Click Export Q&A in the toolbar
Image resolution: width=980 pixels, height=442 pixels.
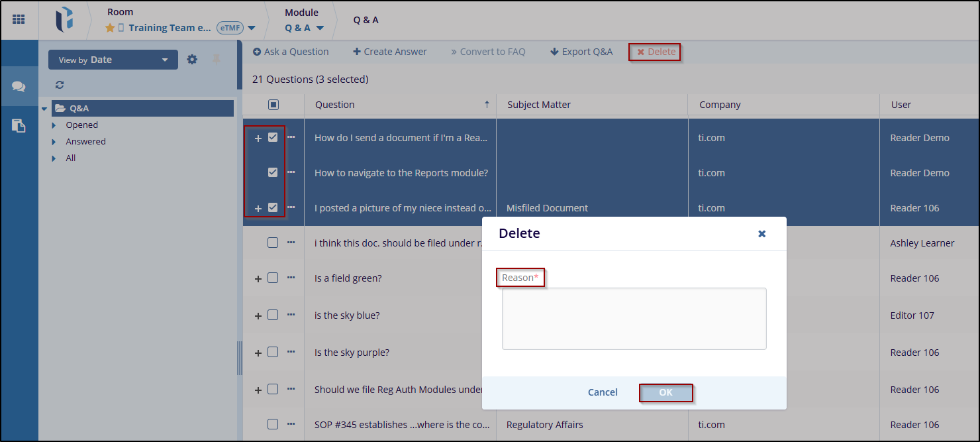pos(581,52)
